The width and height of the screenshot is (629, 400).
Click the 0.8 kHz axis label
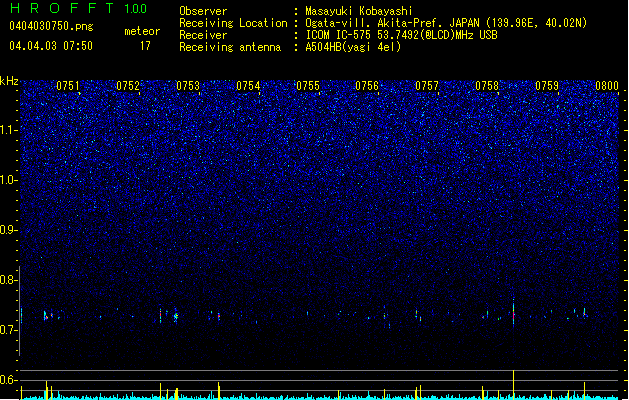coord(9,280)
